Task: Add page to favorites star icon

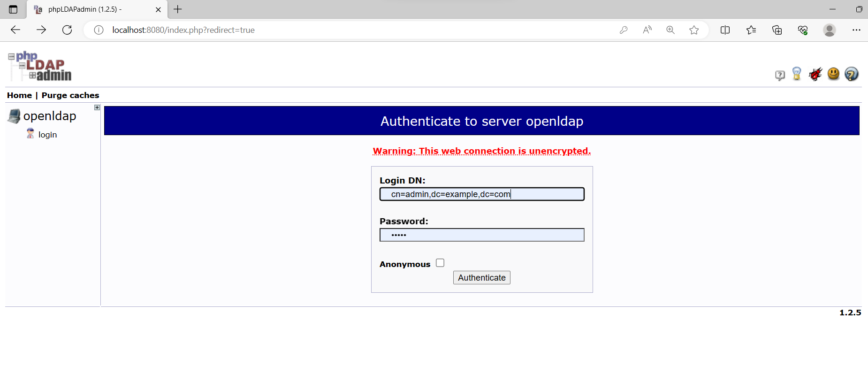Action: tap(694, 30)
